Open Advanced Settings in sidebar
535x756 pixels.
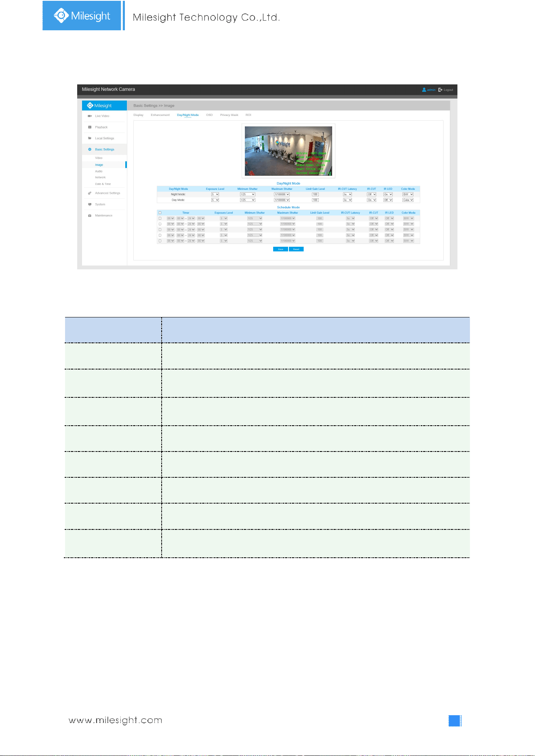click(107, 193)
